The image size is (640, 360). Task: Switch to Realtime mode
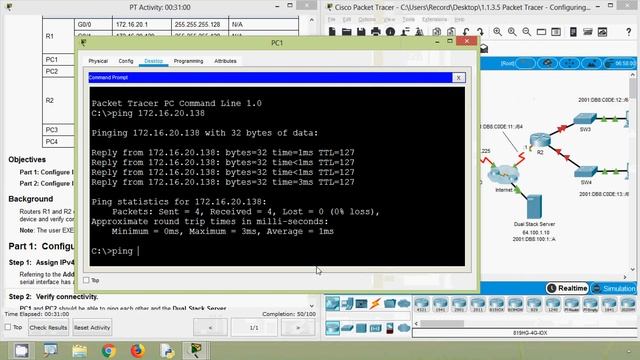[567, 288]
